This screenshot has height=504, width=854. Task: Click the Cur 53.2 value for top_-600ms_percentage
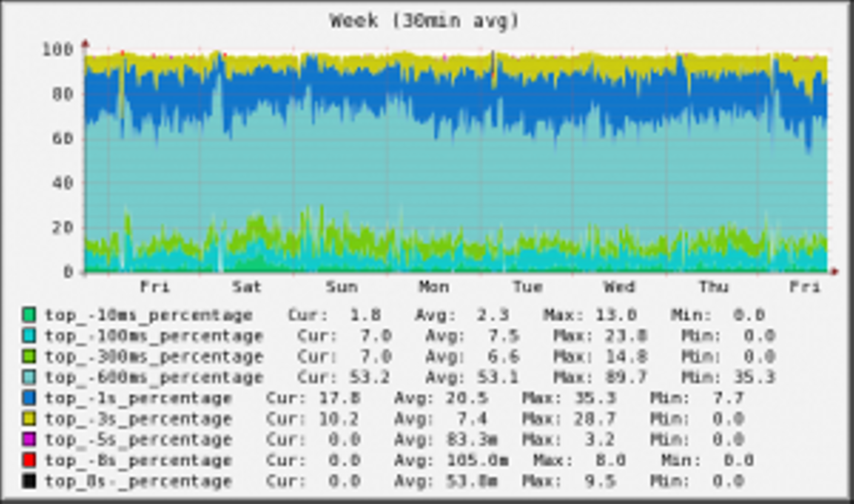point(369,377)
